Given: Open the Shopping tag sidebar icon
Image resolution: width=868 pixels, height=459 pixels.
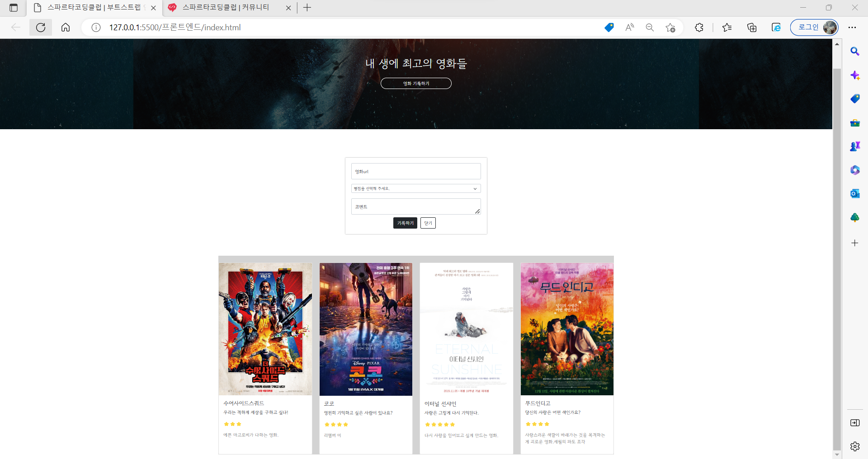Looking at the screenshot, I should point(854,99).
